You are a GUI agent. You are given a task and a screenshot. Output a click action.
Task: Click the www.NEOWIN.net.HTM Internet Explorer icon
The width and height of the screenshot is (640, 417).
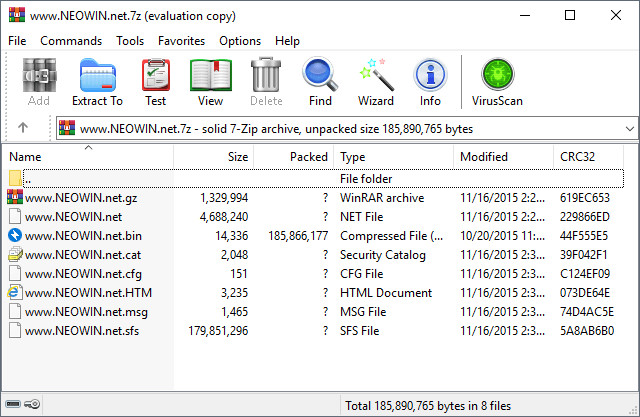[x=15, y=292]
